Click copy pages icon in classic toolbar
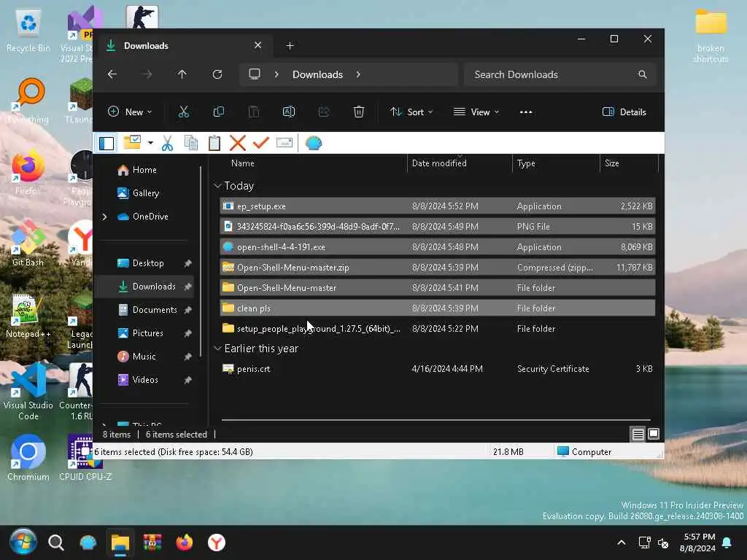The height and width of the screenshot is (560, 747). [191, 143]
